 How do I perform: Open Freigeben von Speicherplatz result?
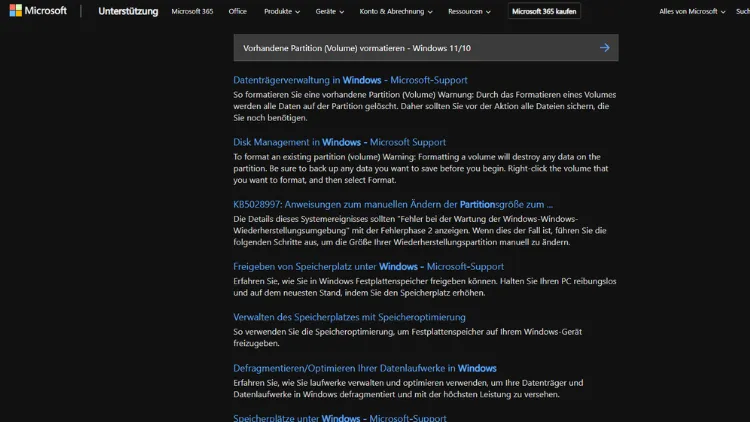tap(368, 267)
